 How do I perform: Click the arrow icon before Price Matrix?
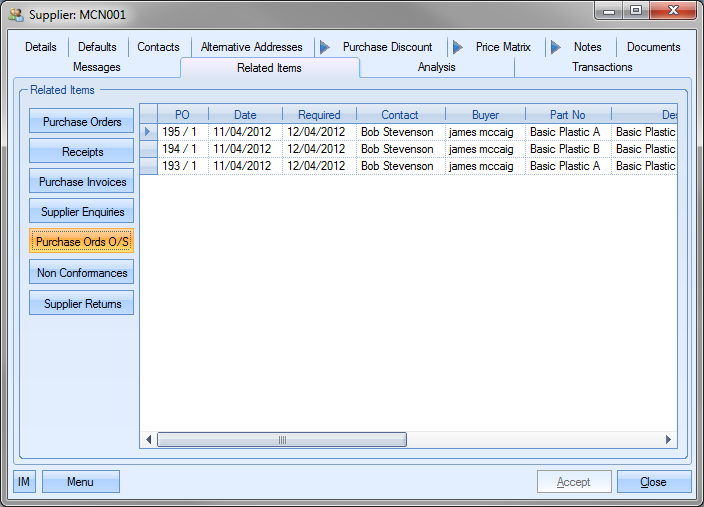point(457,47)
